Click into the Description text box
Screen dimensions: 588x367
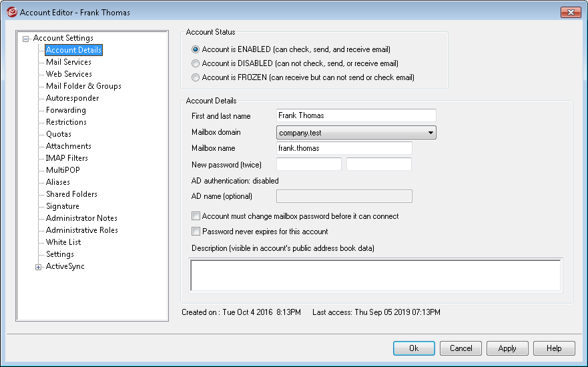click(375, 275)
